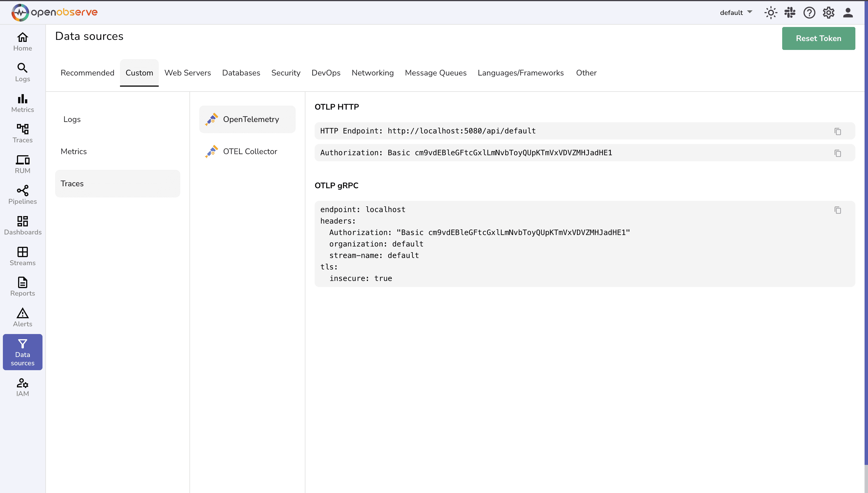868x493 pixels.
Task: Copy the OTLP gRPC configuration
Action: coord(838,210)
